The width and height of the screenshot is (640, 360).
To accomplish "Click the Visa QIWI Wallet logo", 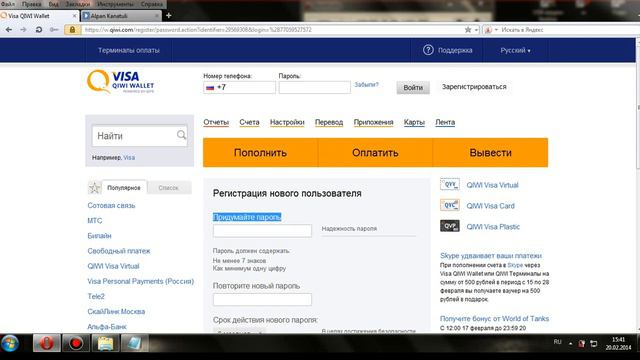I will click(120, 81).
